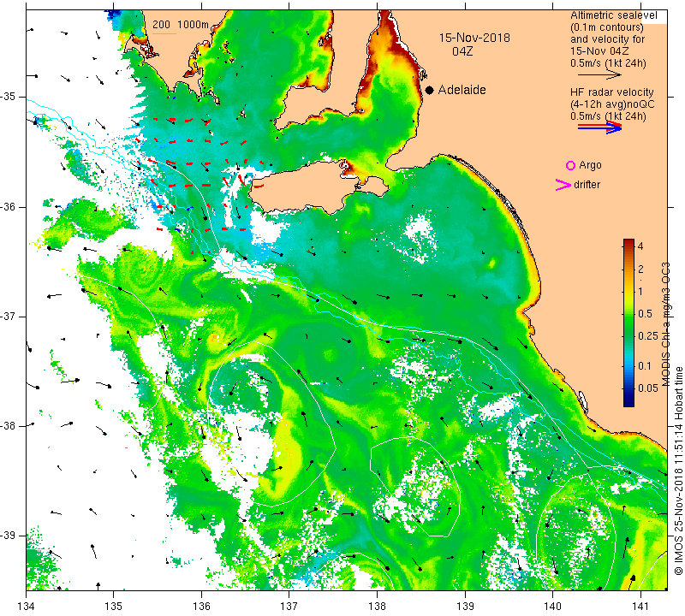Click the drifter legend label

click(x=587, y=185)
